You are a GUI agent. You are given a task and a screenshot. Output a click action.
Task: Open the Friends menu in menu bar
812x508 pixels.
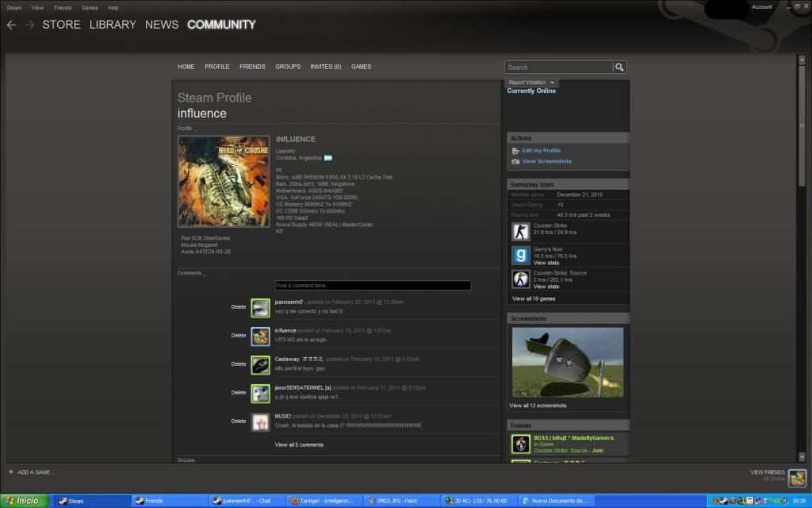pyautogui.click(x=63, y=8)
